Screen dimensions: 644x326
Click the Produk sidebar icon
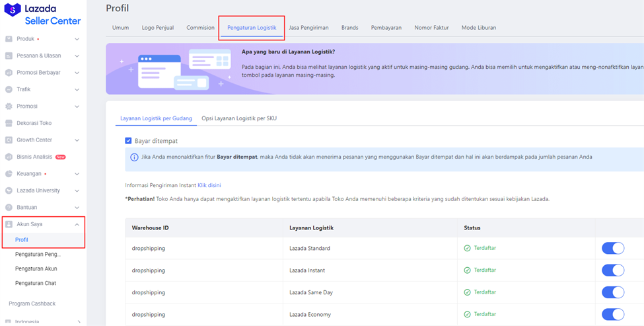9,39
